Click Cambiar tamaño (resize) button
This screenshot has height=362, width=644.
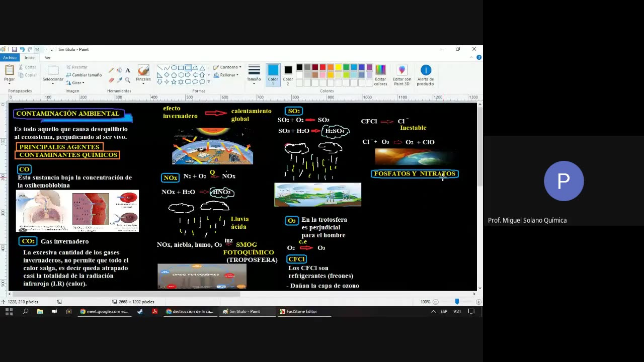pos(84,75)
